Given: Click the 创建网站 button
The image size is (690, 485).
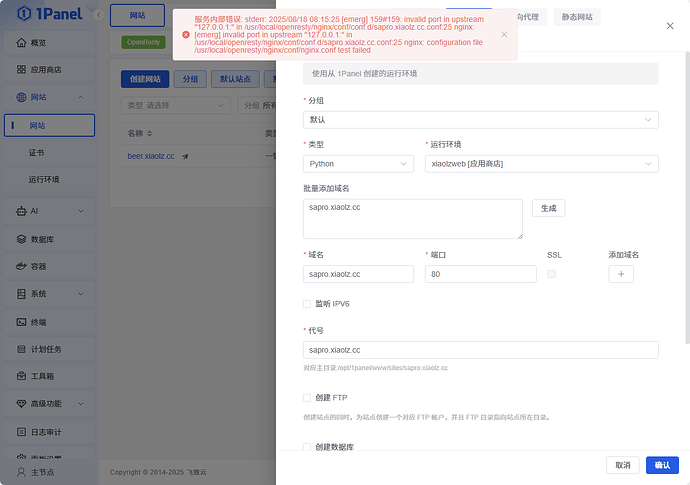Looking at the screenshot, I should pos(145,79).
